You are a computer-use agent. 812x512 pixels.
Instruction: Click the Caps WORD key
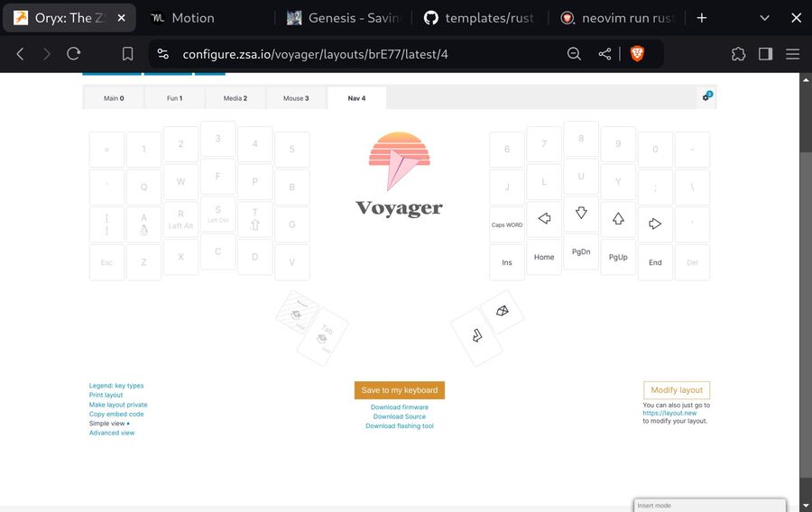pos(507,225)
